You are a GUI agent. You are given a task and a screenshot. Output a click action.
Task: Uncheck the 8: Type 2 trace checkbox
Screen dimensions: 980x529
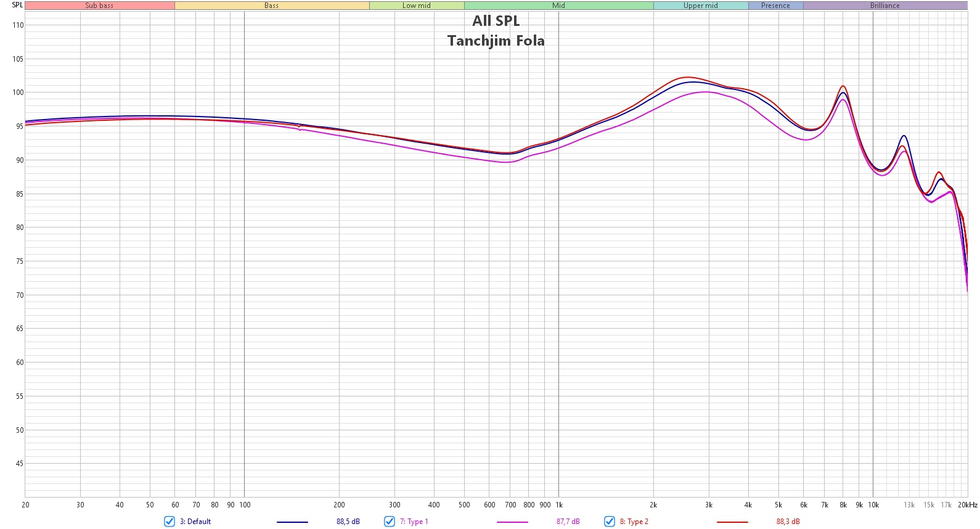610,522
